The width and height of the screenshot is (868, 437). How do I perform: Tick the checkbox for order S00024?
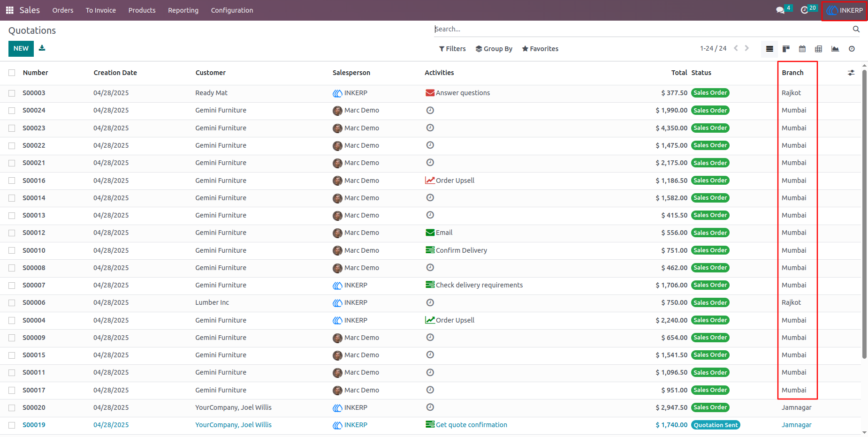[12, 111]
